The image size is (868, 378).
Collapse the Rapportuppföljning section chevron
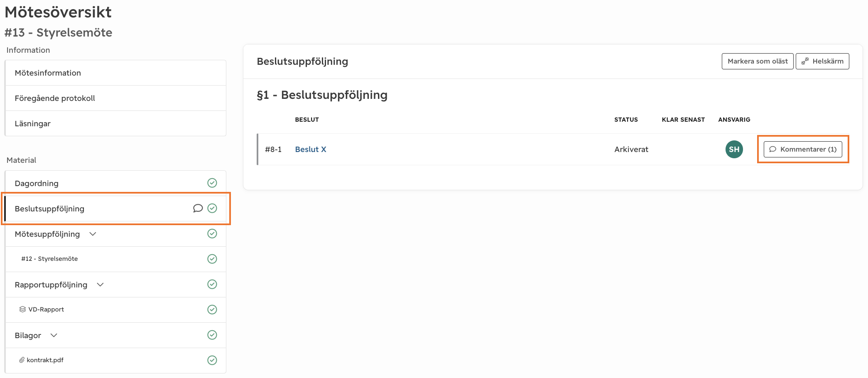100,285
